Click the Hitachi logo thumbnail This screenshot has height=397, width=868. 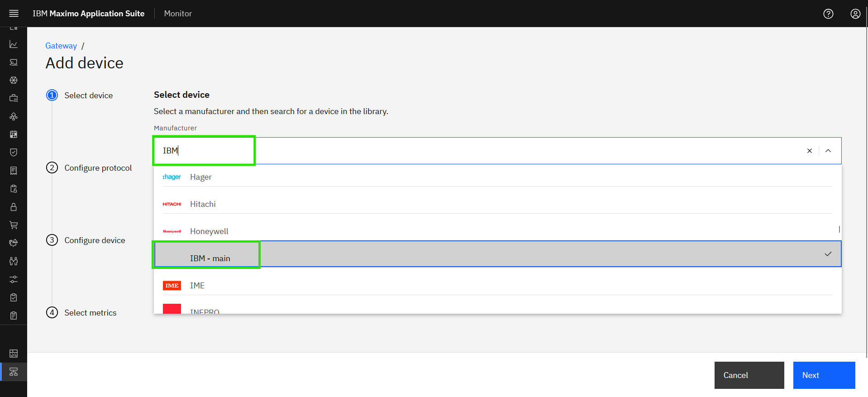[172, 204]
